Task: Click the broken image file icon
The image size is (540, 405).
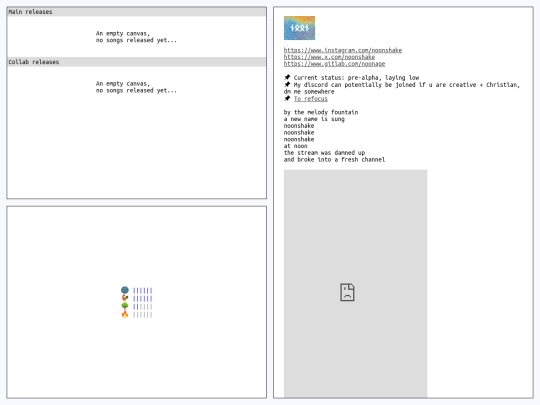Action: point(347,292)
